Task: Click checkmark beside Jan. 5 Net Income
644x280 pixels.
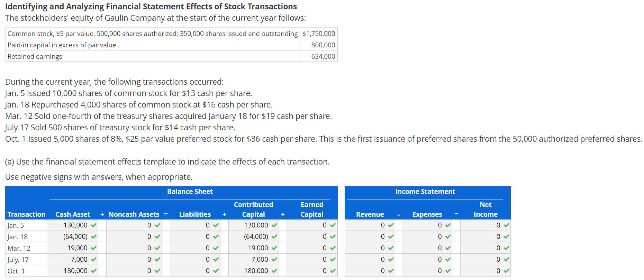Action: pos(507,225)
